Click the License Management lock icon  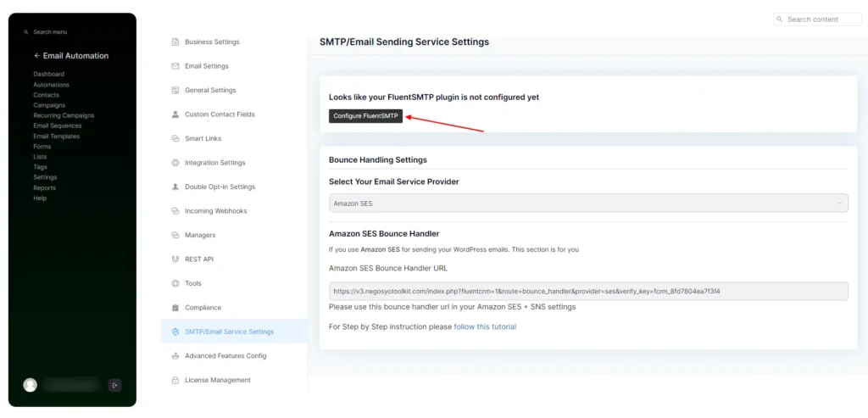175,381
